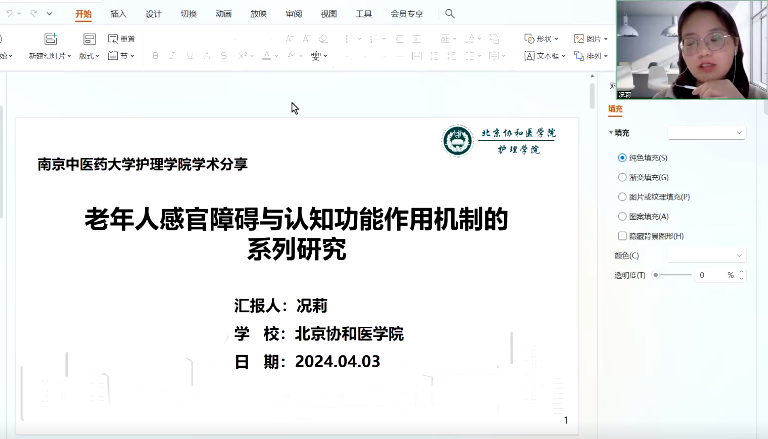This screenshot has width=768, height=439.
Task: Open the fill preset dropdown beside 填充
Action: tap(707, 132)
